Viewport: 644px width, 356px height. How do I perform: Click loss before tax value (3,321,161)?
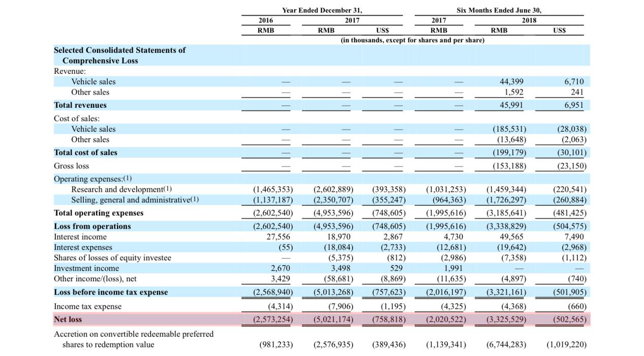point(506,292)
